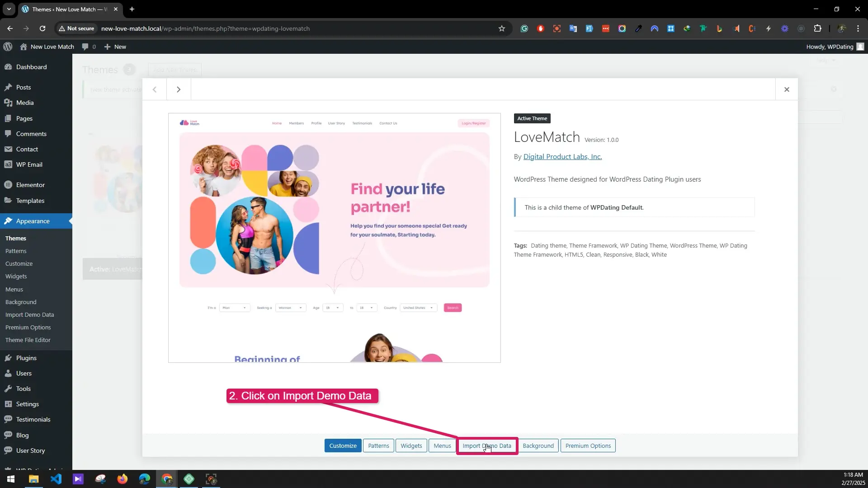Click Premium Options button in overlay
Viewport: 868px width, 488px height.
pos(588,446)
